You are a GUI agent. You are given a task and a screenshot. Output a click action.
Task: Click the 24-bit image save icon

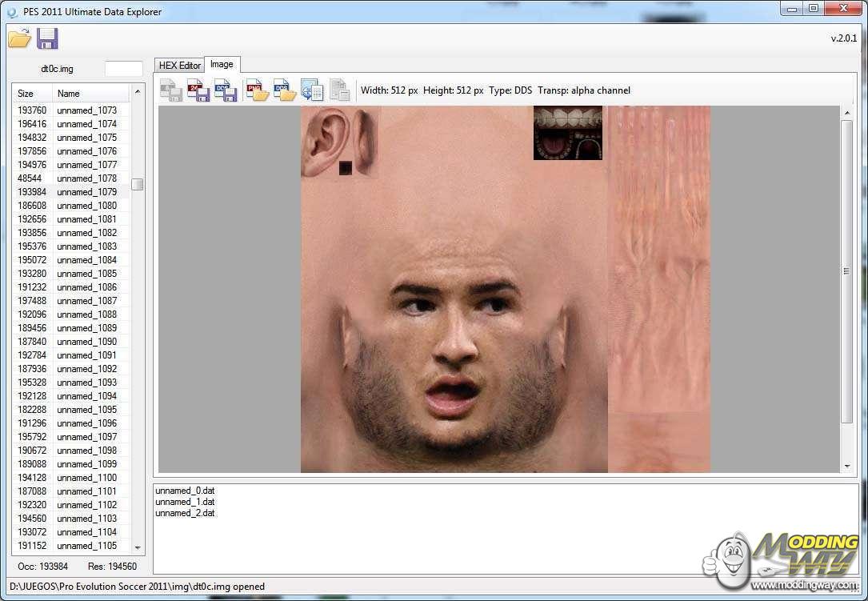coord(198,90)
